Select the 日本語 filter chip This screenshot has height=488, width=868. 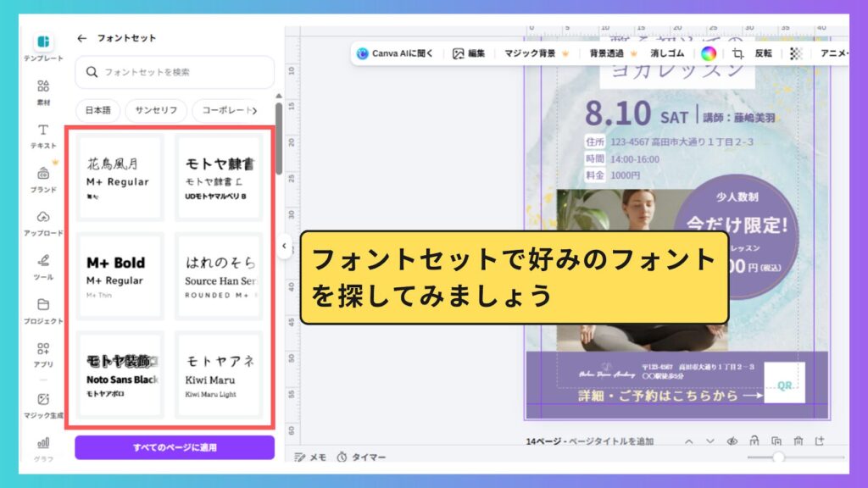click(97, 111)
